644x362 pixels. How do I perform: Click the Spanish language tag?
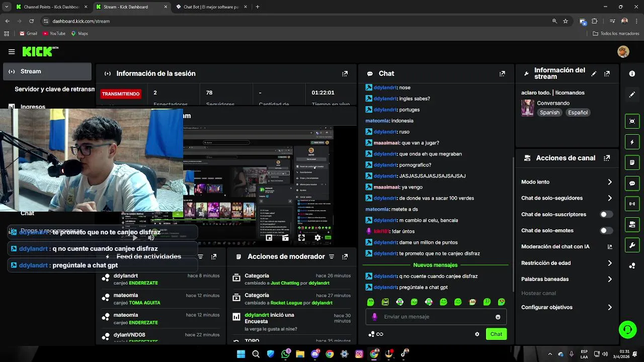549,113
